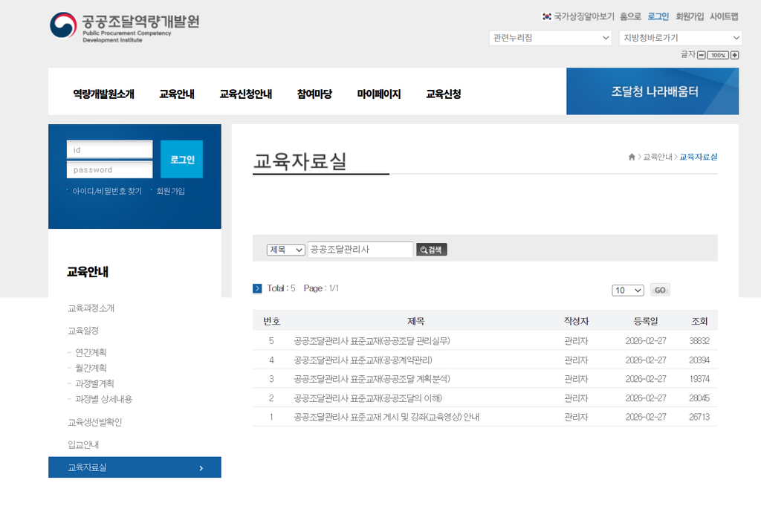Viewport: 761px width, 532px height.
Task: Open 교육생선발확인 in sidebar
Action: [x=94, y=422]
